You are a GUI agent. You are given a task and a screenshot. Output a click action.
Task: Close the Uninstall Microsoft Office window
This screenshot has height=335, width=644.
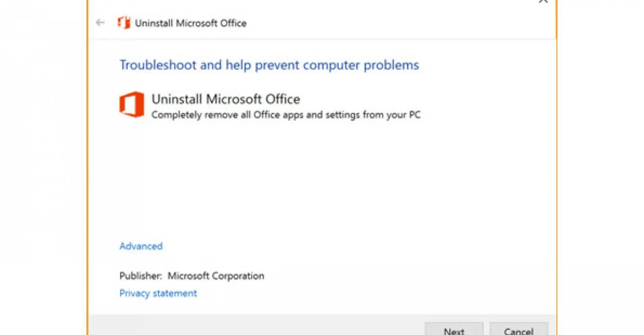pyautogui.click(x=543, y=2)
